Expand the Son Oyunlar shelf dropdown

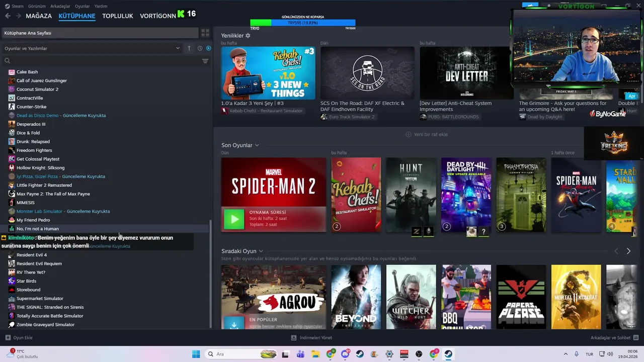pyautogui.click(x=257, y=145)
